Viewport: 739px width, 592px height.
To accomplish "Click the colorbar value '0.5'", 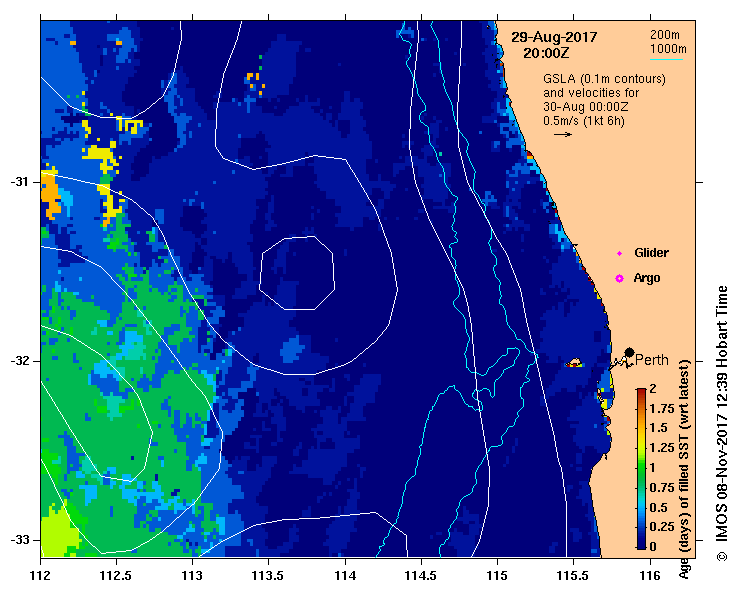I will [658, 508].
